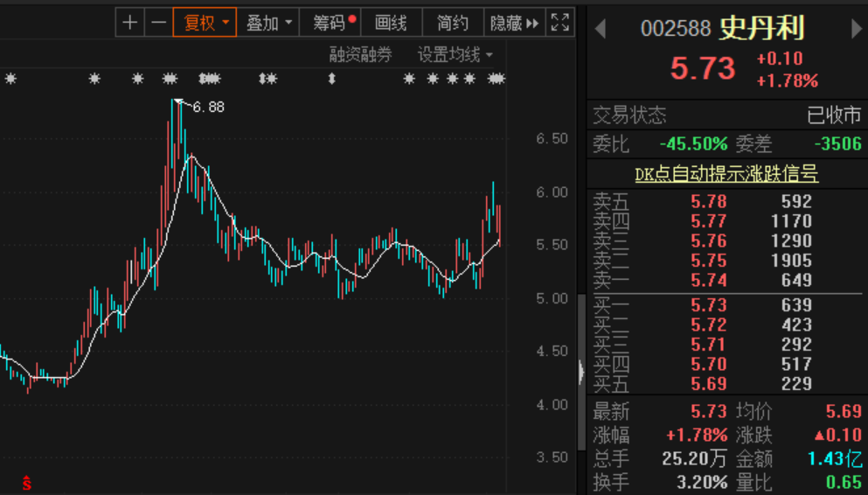Go to previous stock with left arrow
868x495 pixels.
point(600,29)
